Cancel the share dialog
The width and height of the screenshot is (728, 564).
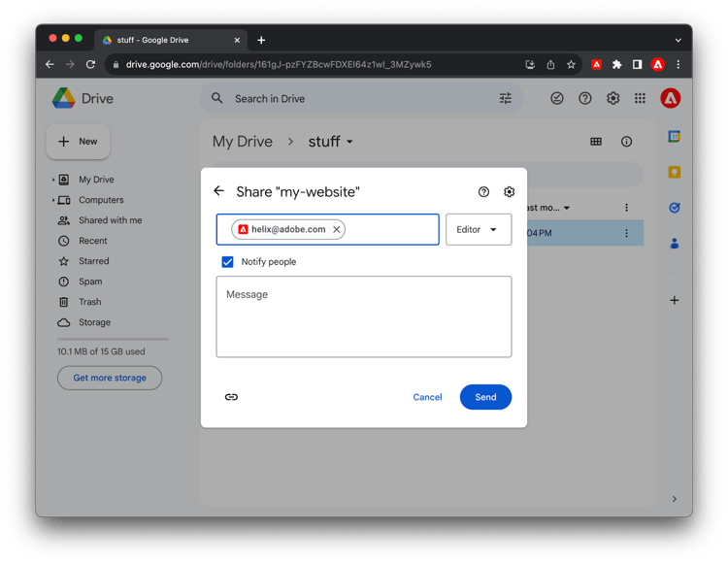[x=427, y=397]
